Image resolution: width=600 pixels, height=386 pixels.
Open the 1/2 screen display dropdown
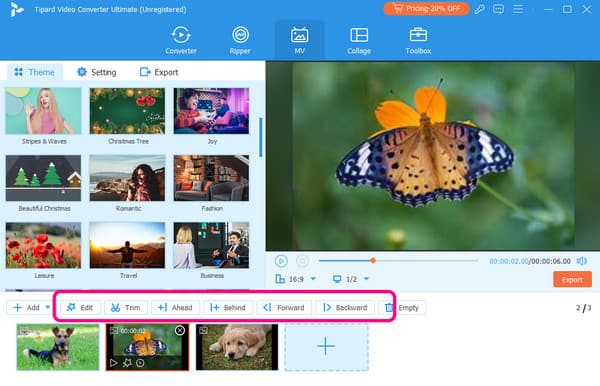pos(351,279)
